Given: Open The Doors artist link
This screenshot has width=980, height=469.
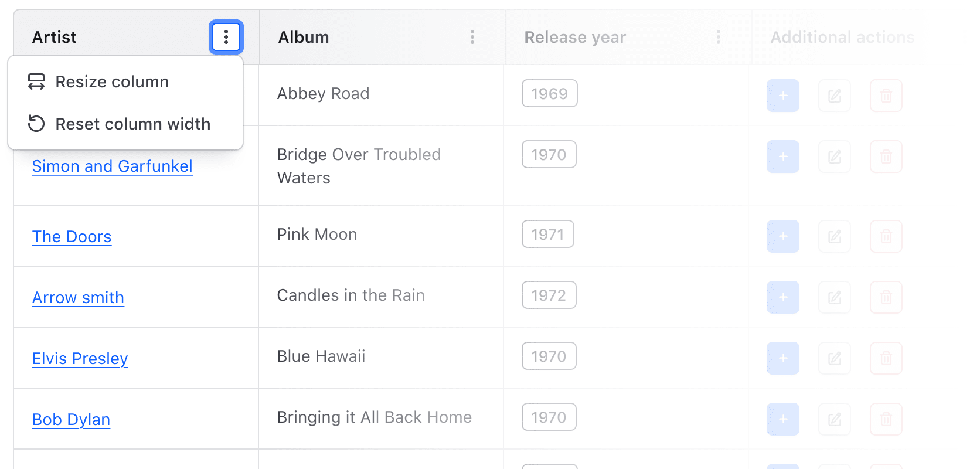Looking at the screenshot, I should (72, 237).
